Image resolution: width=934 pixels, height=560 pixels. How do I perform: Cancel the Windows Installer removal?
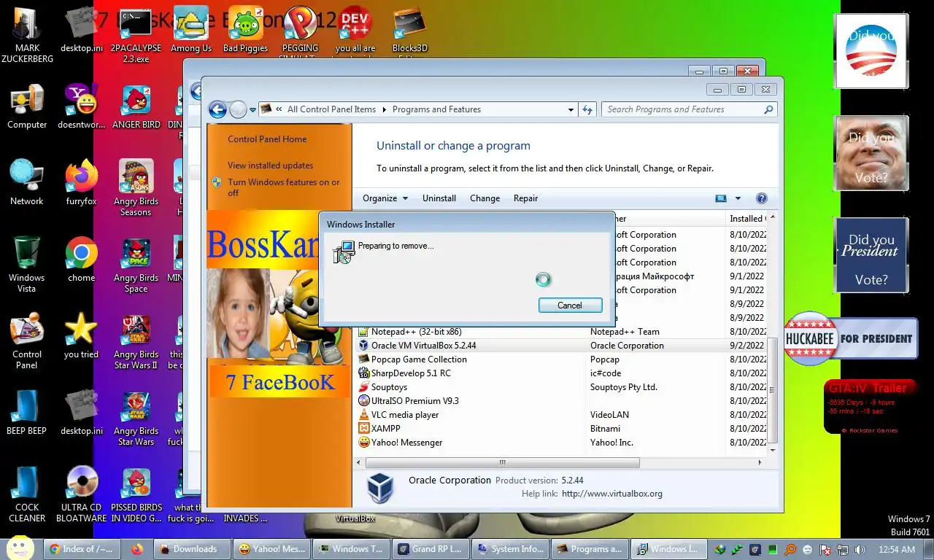pos(570,306)
